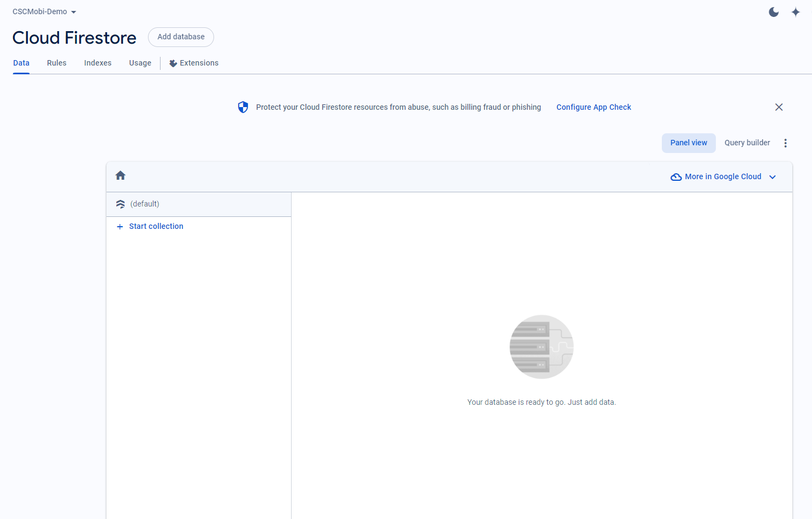Viewport: 812px width, 519px height.
Task: Dismiss the App Check banner
Action: 779,107
